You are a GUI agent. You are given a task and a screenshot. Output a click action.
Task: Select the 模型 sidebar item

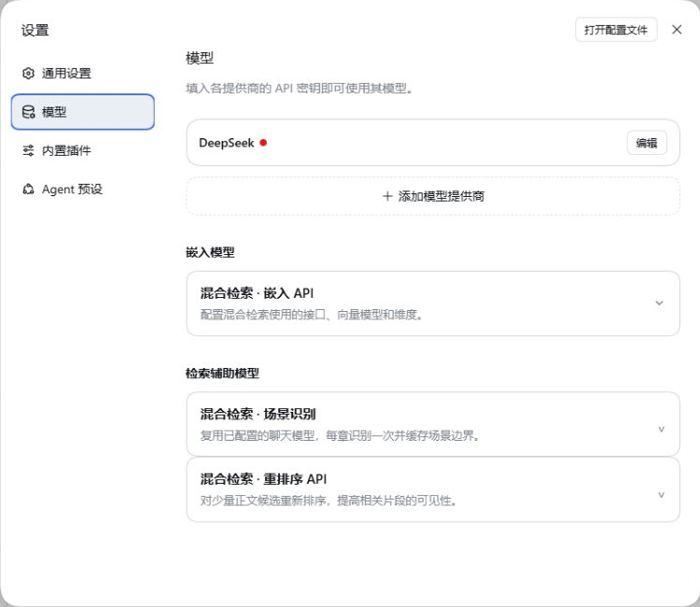(82, 112)
